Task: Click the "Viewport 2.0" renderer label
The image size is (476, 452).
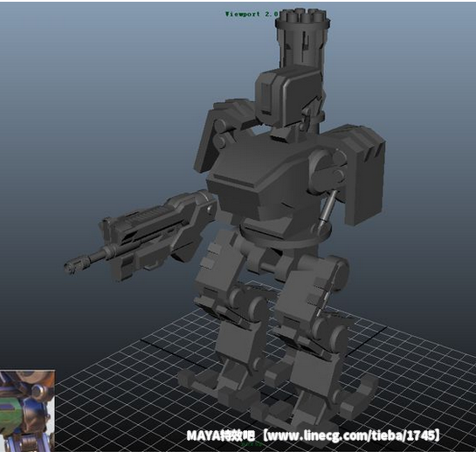Action: (252, 14)
